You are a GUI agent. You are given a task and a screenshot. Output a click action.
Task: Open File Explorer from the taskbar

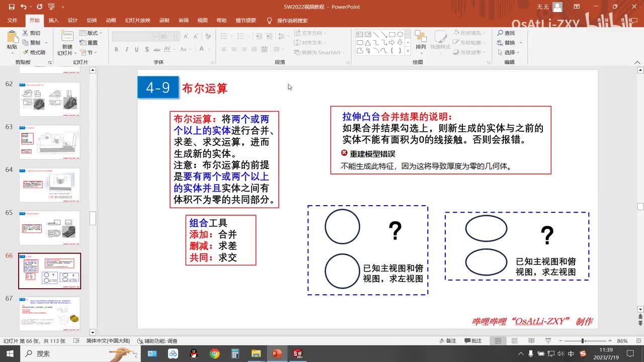tap(256, 353)
